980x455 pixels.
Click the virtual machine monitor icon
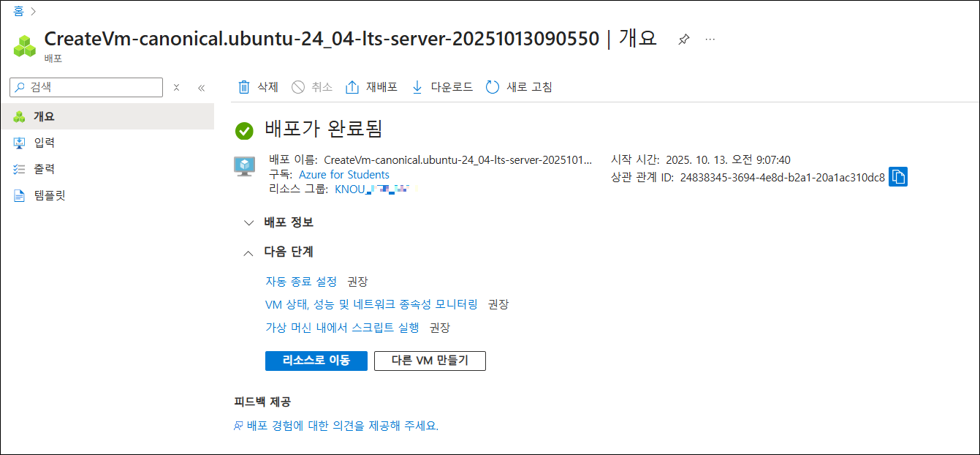coord(244,166)
